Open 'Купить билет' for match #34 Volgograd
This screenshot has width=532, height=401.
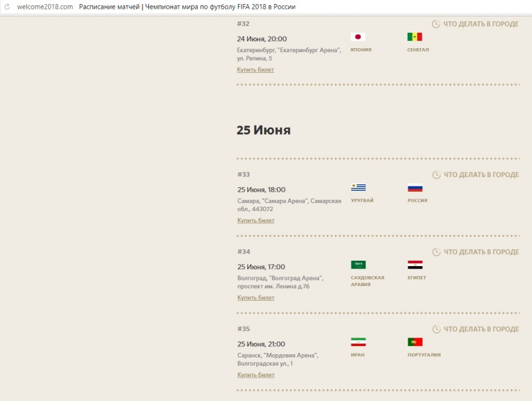pyautogui.click(x=255, y=298)
